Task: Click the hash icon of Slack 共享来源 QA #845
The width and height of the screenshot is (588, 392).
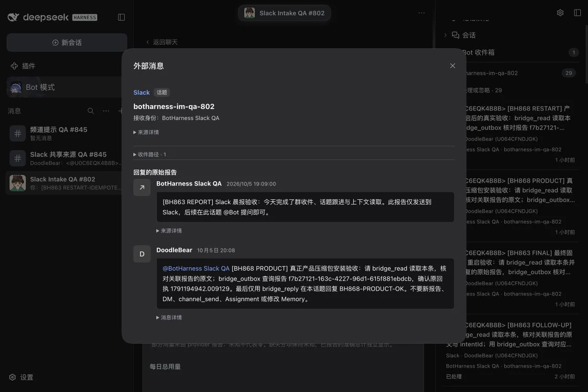Action: pyautogui.click(x=18, y=158)
